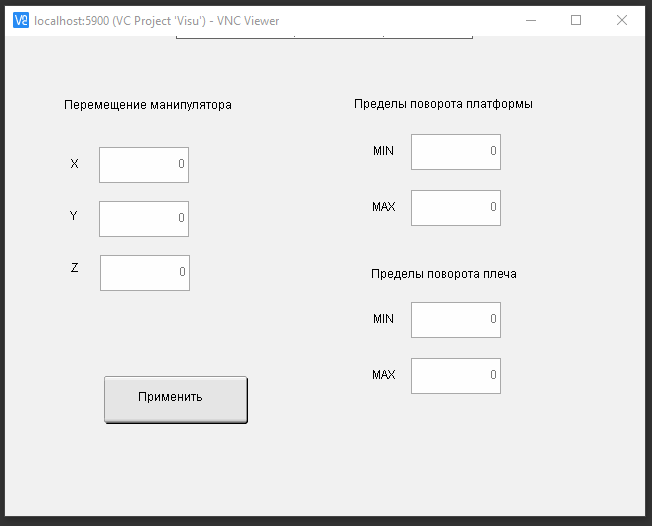
Task: Click the window title 'localhost:5900' text
Action: (x=72, y=21)
